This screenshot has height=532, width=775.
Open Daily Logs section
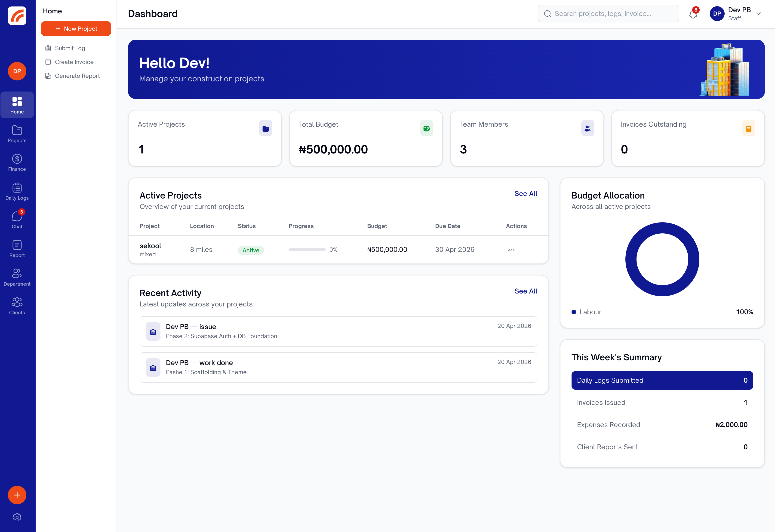(17, 191)
